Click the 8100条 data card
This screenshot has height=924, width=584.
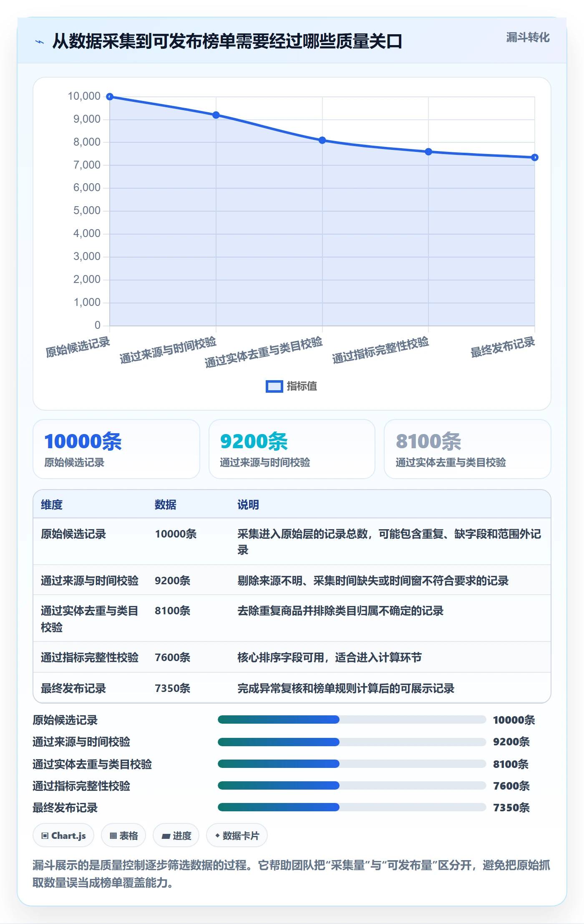(x=468, y=449)
